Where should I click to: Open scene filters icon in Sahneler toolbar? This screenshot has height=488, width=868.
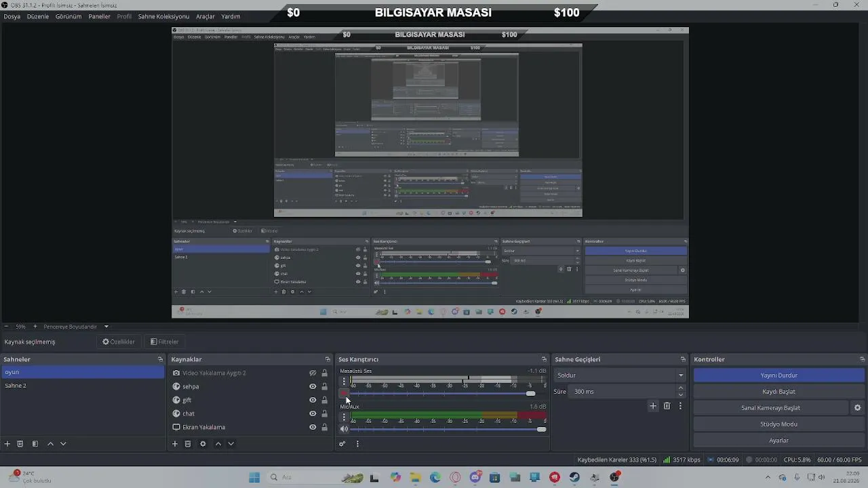(35, 444)
